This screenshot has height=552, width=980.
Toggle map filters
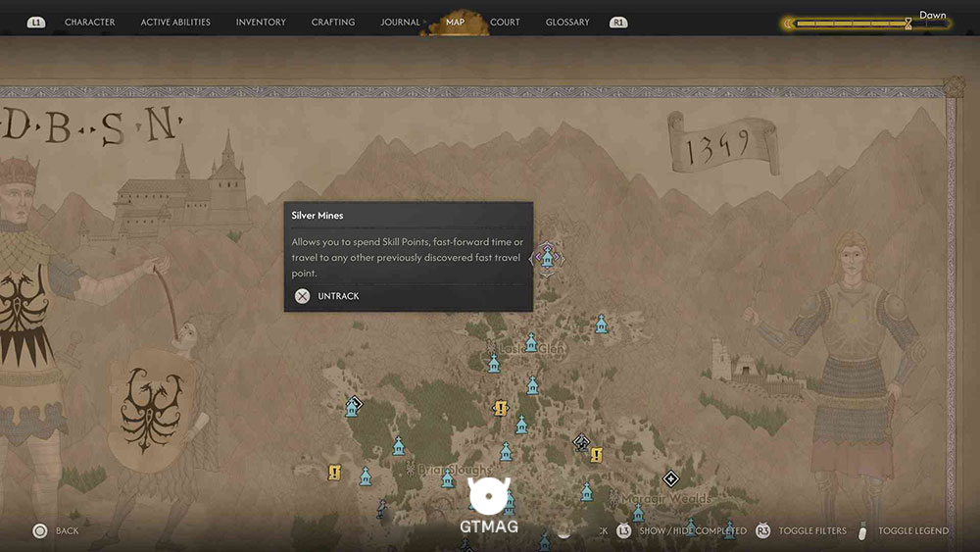812,530
